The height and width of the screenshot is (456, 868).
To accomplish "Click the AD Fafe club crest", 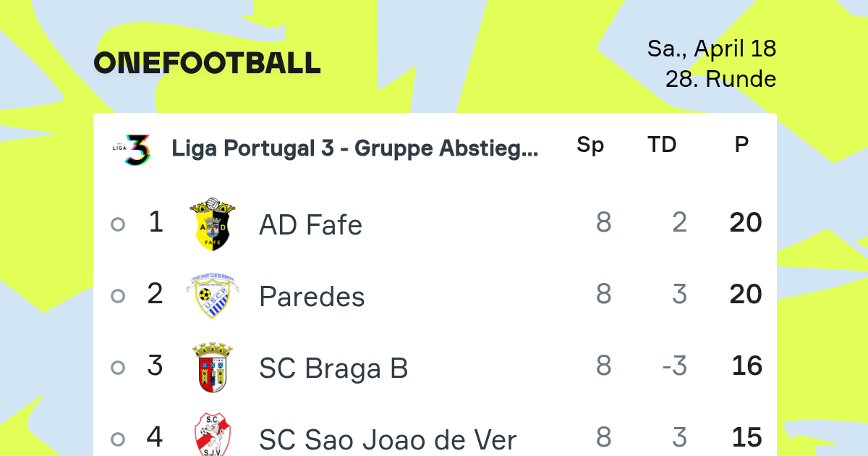I will tap(210, 224).
